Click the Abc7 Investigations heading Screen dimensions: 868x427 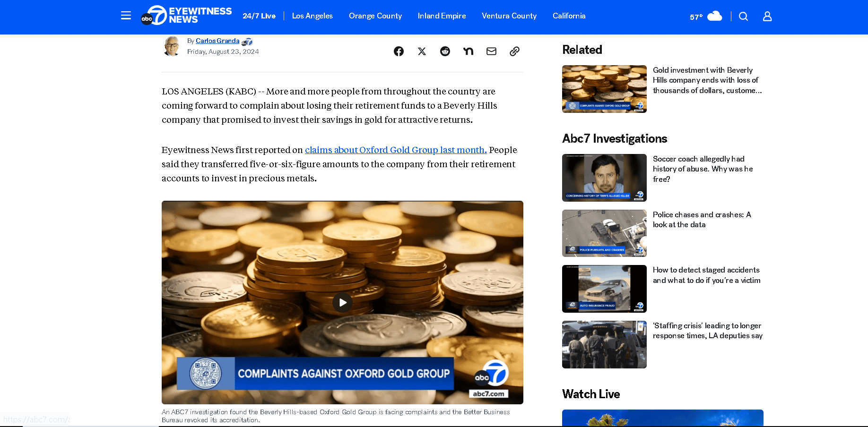pyautogui.click(x=615, y=138)
